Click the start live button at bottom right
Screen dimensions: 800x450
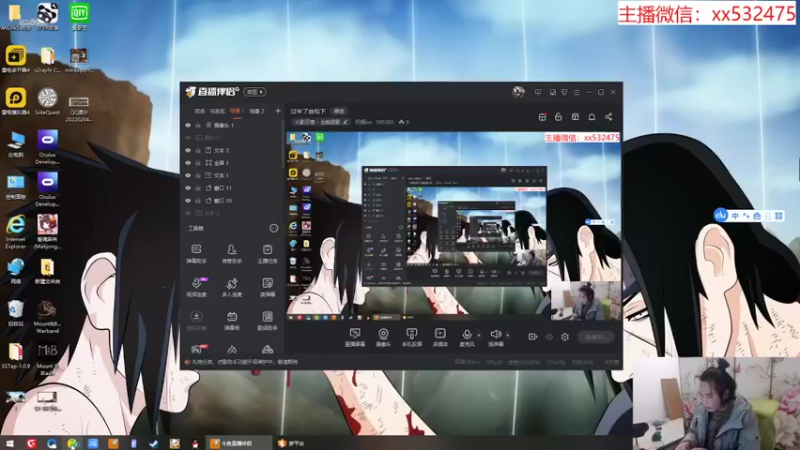click(x=596, y=337)
